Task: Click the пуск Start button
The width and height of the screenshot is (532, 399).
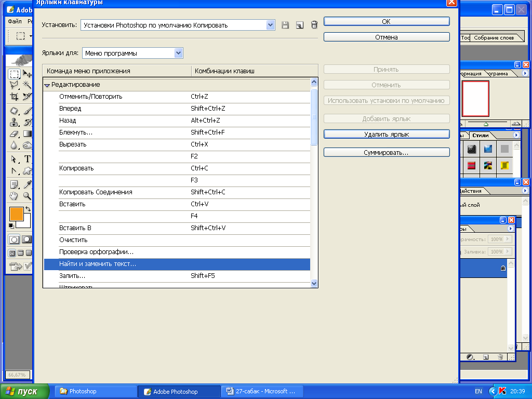Action: click(x=24, y=391)
